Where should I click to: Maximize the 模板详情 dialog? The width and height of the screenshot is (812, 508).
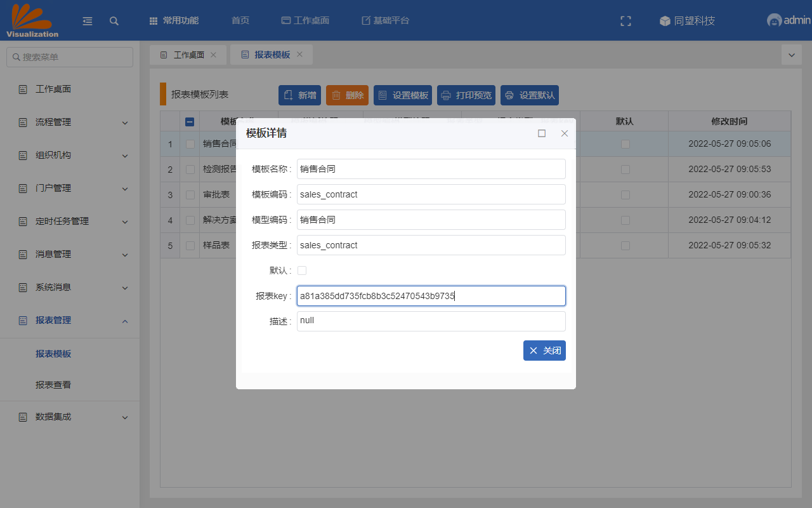point(542,133)
